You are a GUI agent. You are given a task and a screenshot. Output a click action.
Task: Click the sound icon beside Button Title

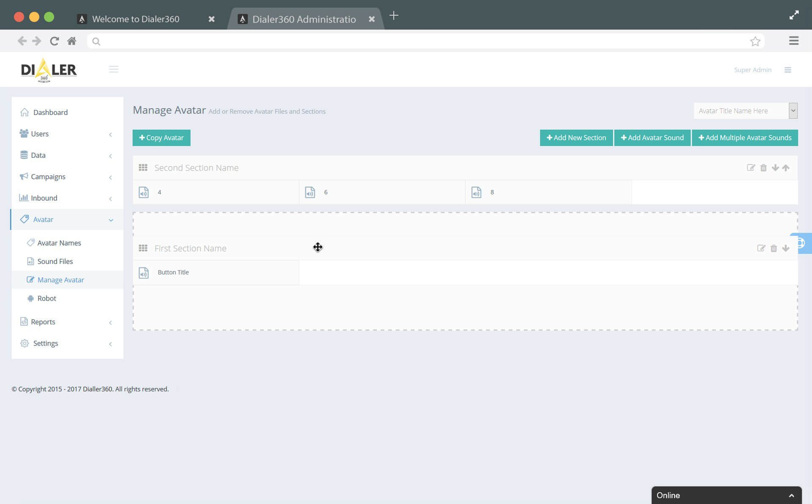[x=143, y=272]
